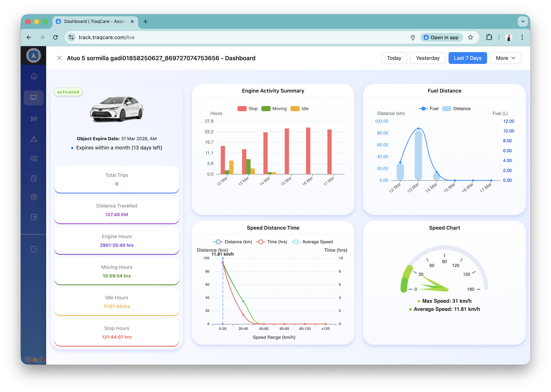This screenshot has height=392, width=551.
Task: Select the Yesterday filter
Action: pyautogui.click(x=428, y=58)
